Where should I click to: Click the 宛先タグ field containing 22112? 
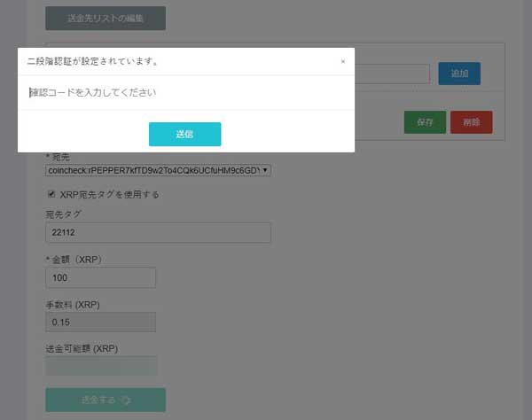pos(158,232)
